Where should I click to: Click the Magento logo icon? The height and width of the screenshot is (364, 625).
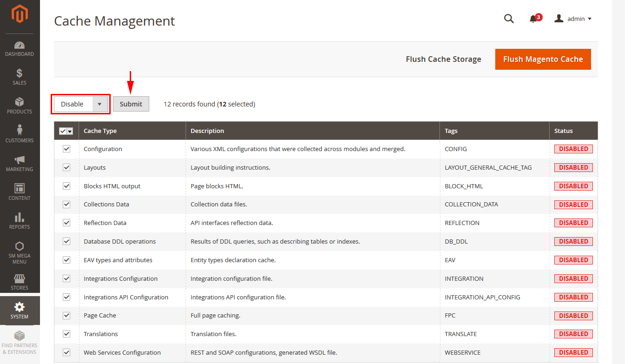click(20, 14)
